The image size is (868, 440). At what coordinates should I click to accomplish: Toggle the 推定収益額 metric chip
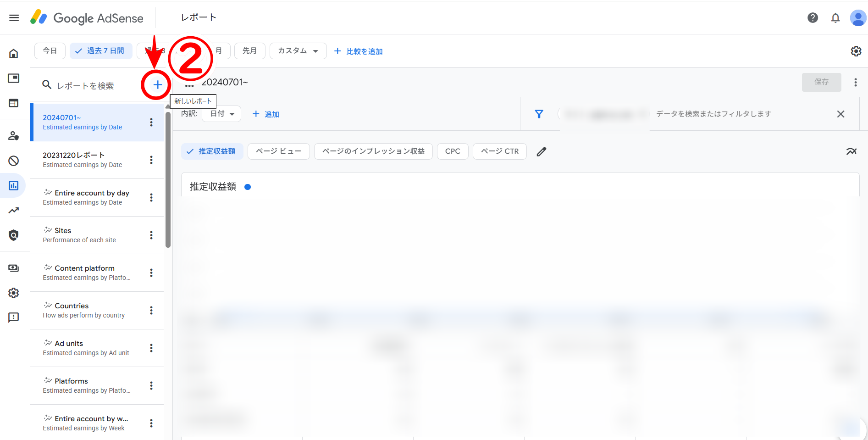point(212,151)
